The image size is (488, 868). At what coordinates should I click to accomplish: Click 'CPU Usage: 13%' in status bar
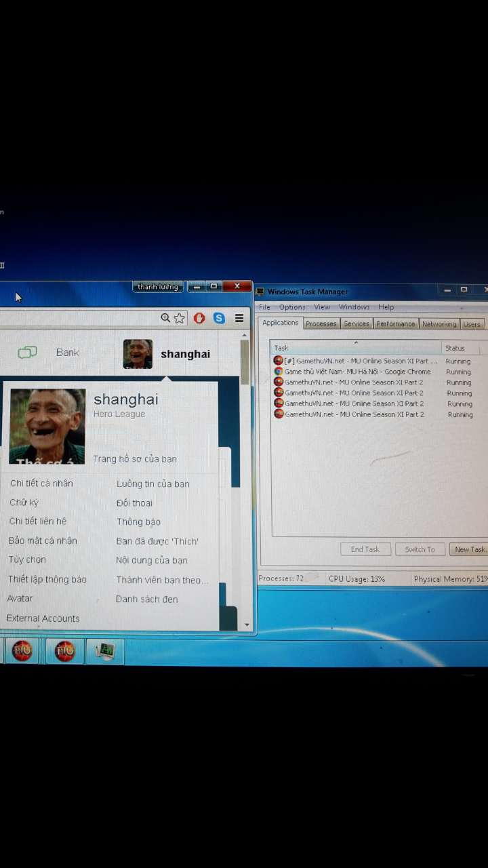pyautogui.click(x=357, y=579)
